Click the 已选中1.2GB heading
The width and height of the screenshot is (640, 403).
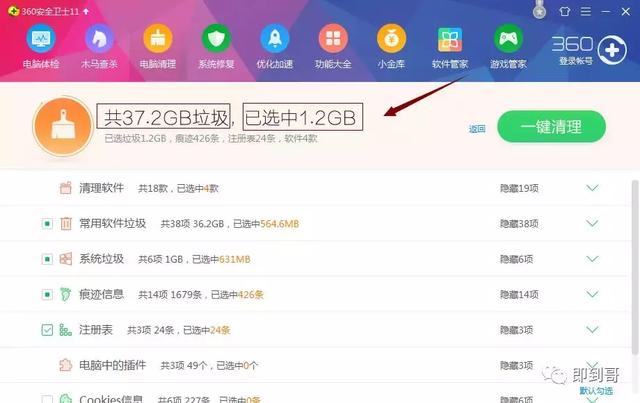coord(302,117)
